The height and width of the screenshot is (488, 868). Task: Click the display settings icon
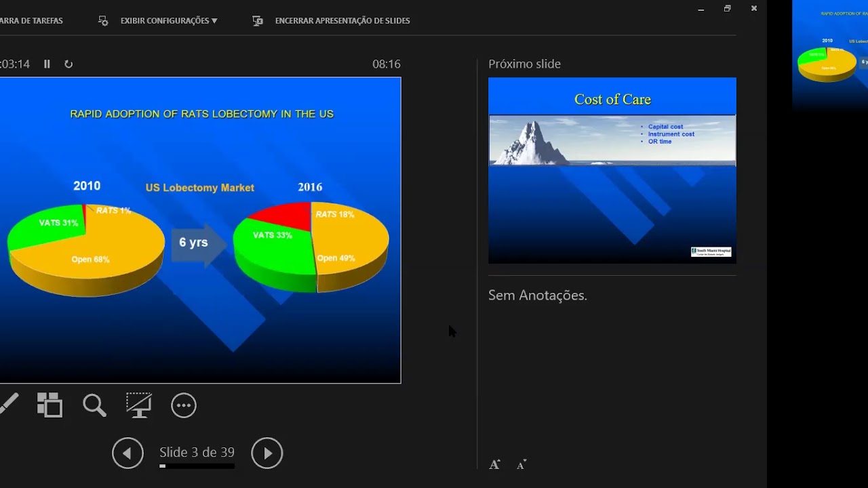[103, 20]
